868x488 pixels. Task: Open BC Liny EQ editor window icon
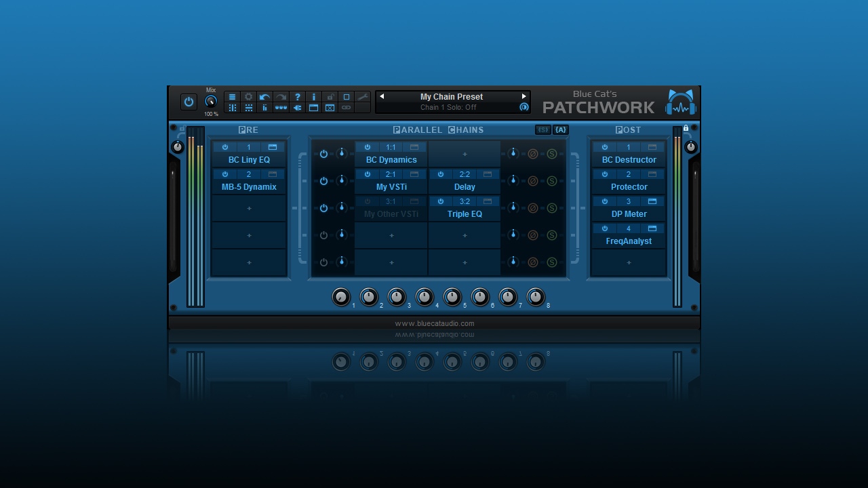click(273, 147)
